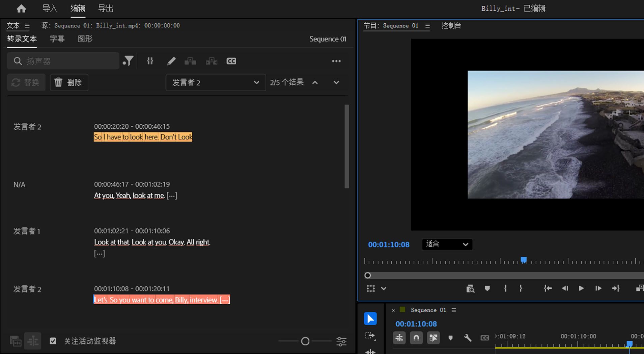Open the 发言者 2 speaker dropdown
This screenshot has height=354, width=644.
click(215, 82)
